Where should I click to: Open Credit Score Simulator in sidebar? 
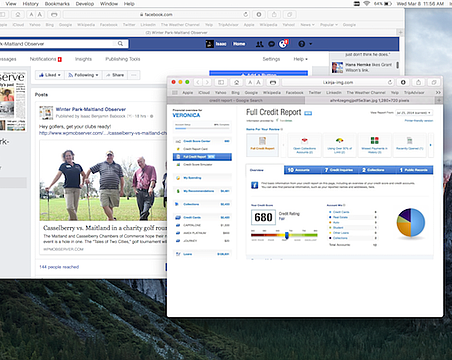197,165
